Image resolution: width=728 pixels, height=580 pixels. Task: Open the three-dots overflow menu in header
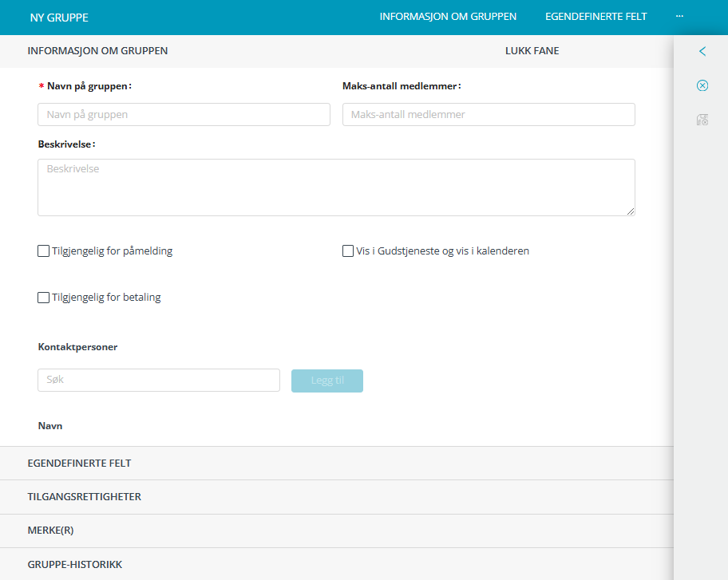[679, 17]
